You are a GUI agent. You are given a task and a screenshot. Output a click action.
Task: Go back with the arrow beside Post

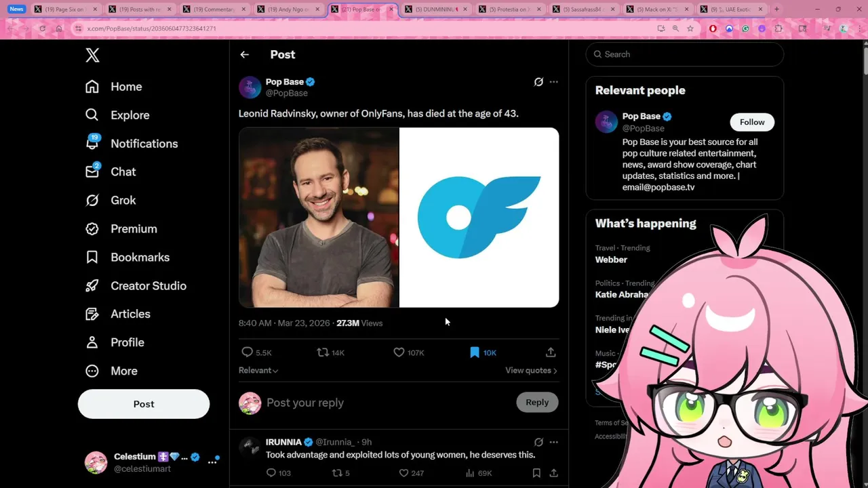pyautogui.click(x=245, y=55)
